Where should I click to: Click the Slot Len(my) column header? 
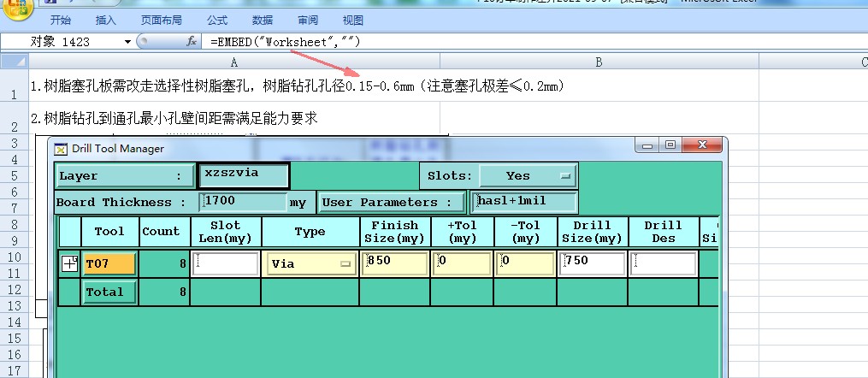pos(225,232)
